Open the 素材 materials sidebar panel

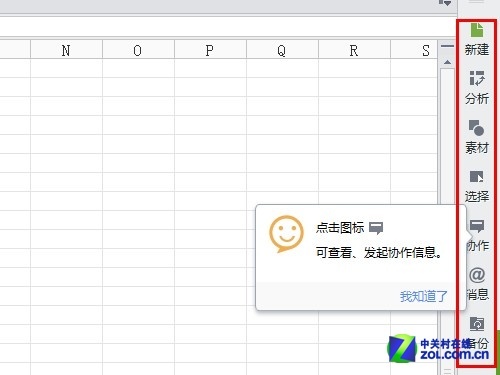477,137
